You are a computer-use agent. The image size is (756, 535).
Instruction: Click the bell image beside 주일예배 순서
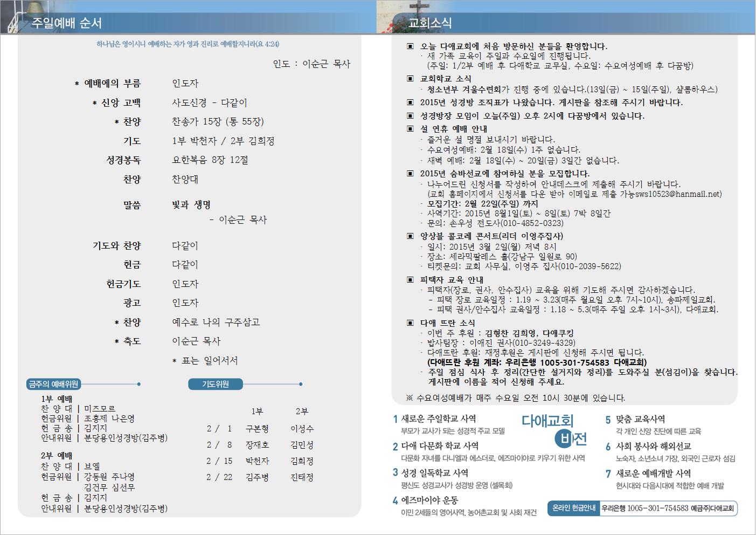coord(11,16)
